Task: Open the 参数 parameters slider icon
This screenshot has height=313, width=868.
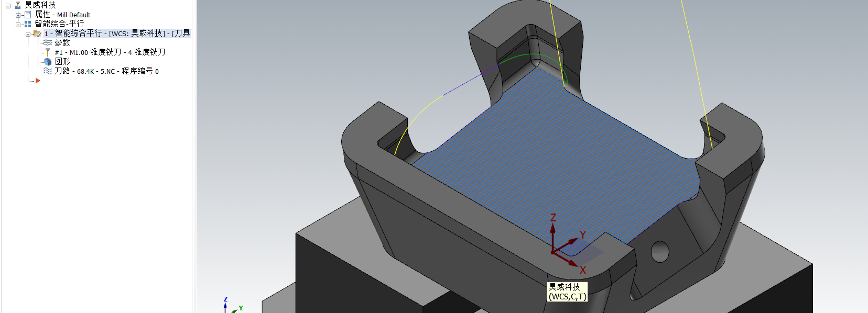Action: coord(48,43)
